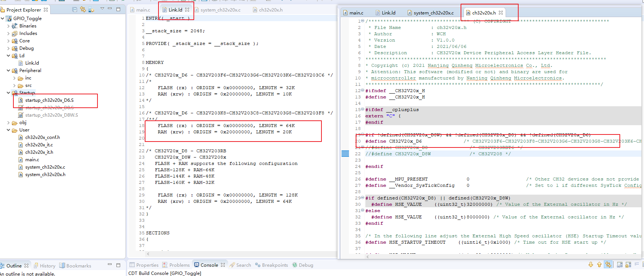Open the Debug view tab
Screen dimensions: 644x276
pos(303,265)
